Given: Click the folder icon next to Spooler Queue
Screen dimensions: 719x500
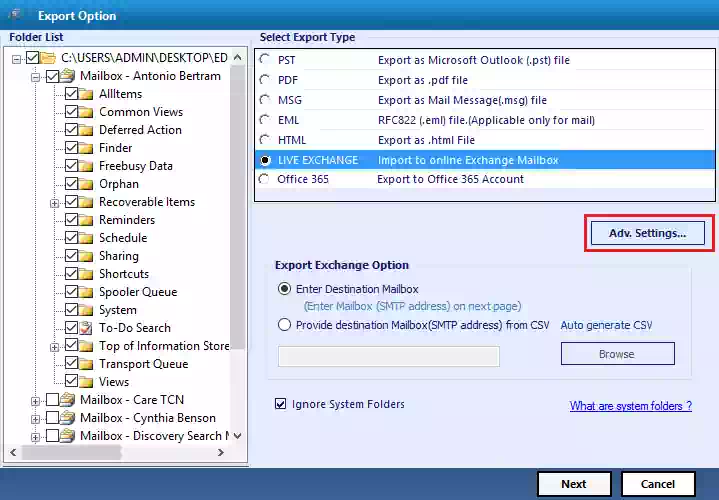Looking at the screenshot, I should (86, 292).
